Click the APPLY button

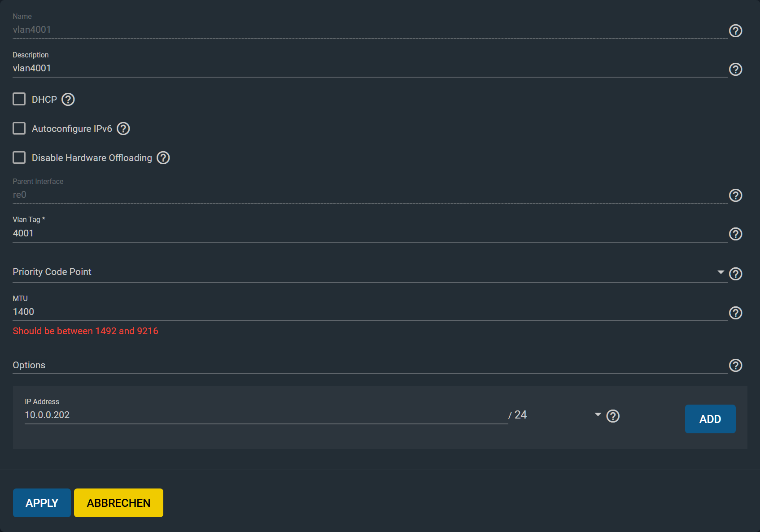click(x=42, y=503)
